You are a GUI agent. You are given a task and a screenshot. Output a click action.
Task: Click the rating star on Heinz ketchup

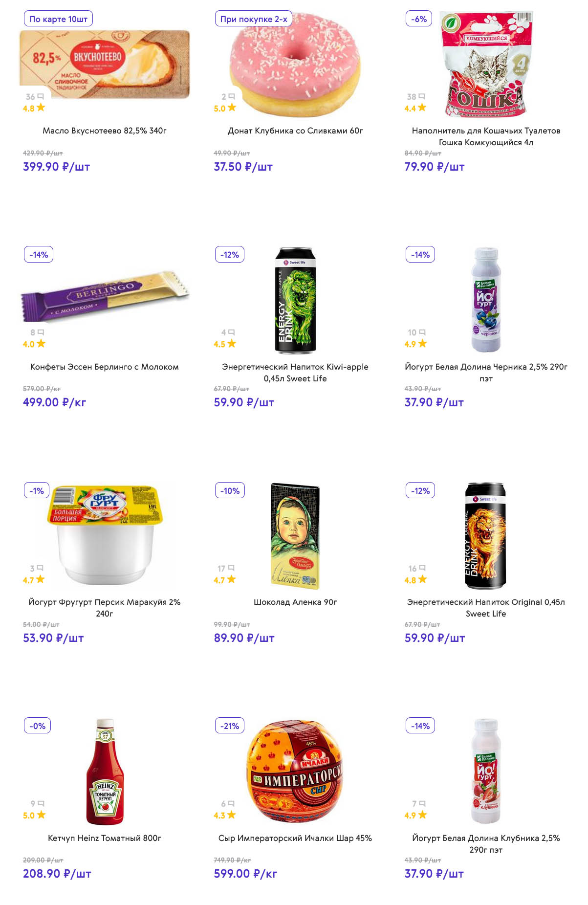[41, 815]
